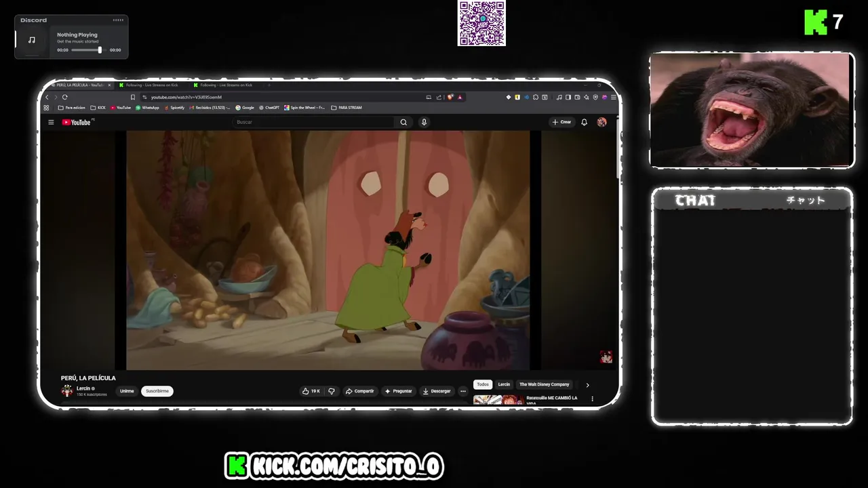This screenshot has height=488, width=868.
Task: Reload the current page
Action: click(64, 97)
